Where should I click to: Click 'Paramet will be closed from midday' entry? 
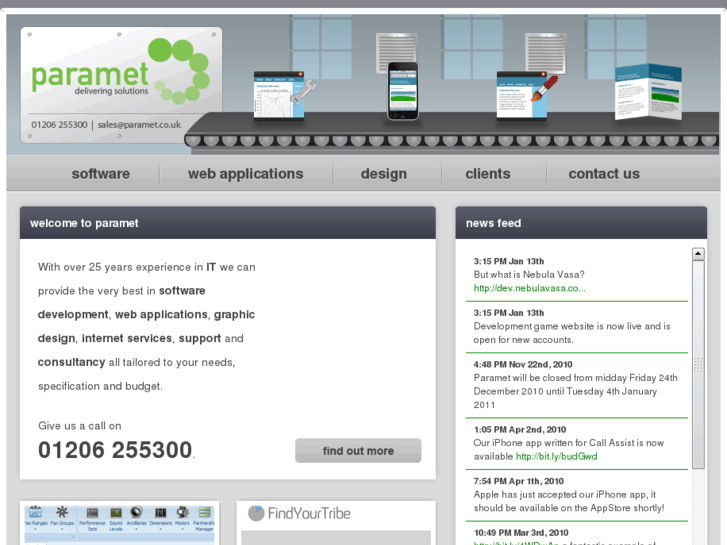coord(575,391)
